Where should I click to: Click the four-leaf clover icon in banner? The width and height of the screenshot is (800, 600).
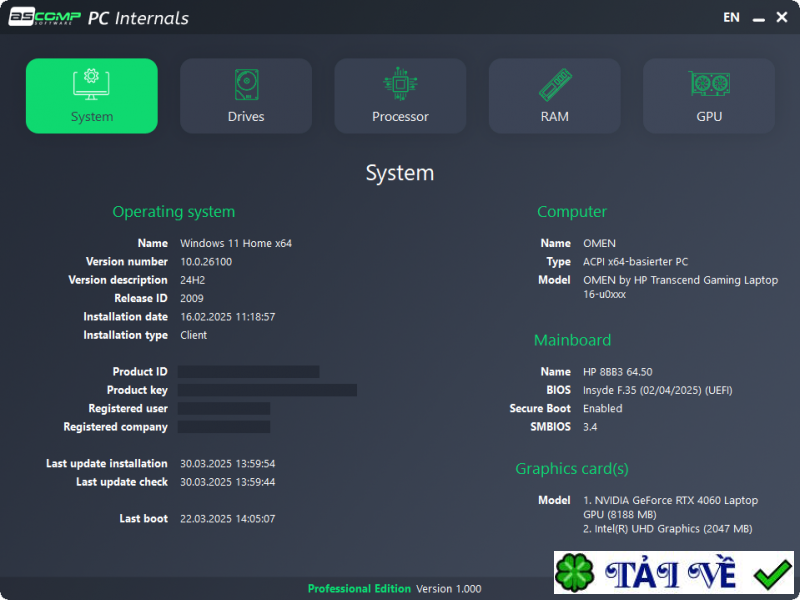pos(574,572)
